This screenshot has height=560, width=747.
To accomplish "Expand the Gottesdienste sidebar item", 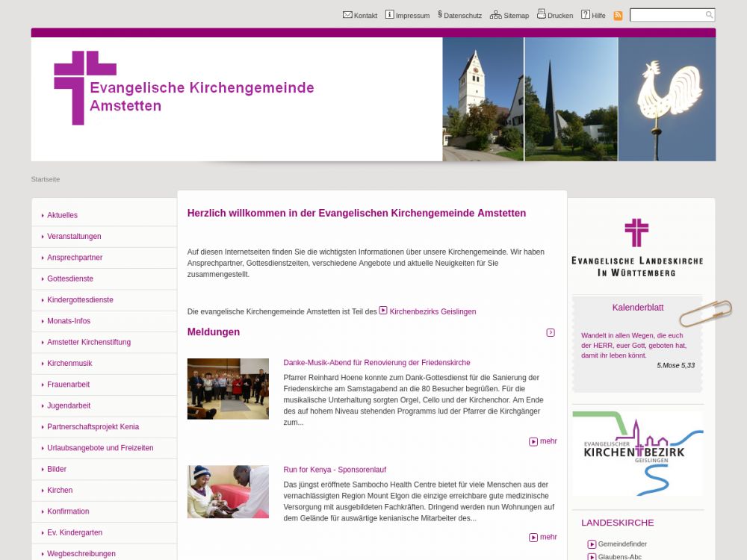I will [70, 279].
